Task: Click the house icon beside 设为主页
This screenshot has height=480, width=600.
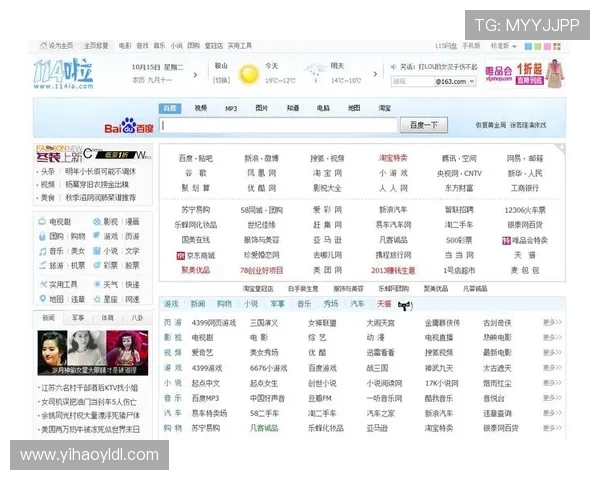Action: tap(43, 46)
